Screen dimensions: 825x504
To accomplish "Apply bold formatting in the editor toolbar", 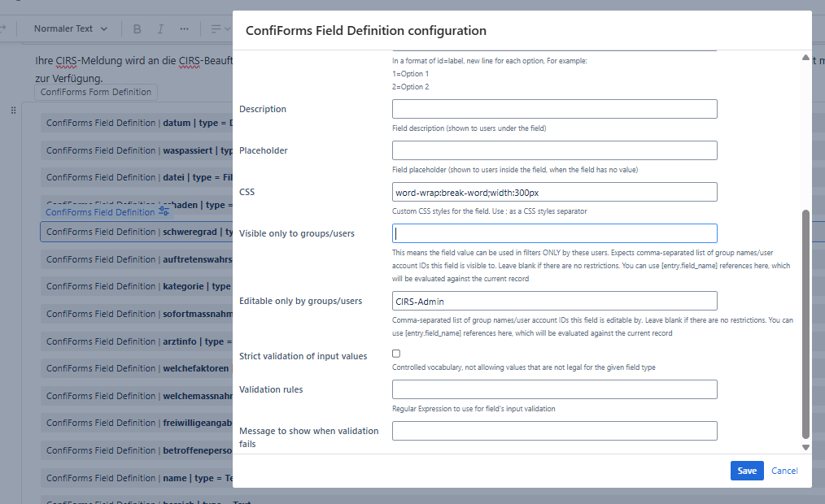I will [137, 28].
